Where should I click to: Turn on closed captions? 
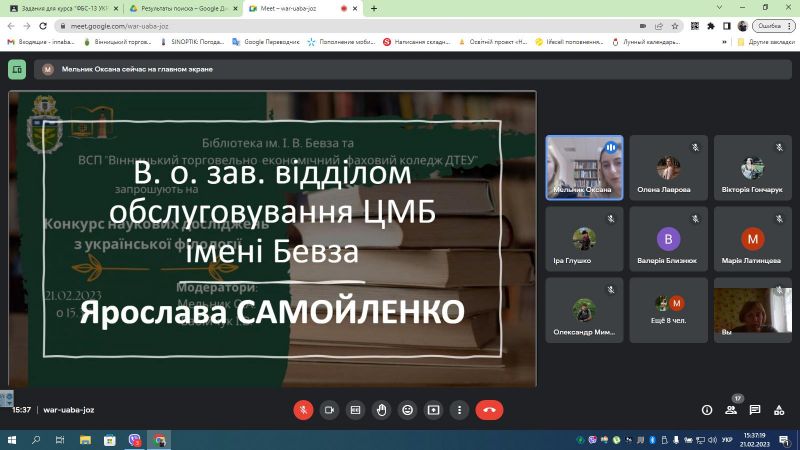coord(355,410)
